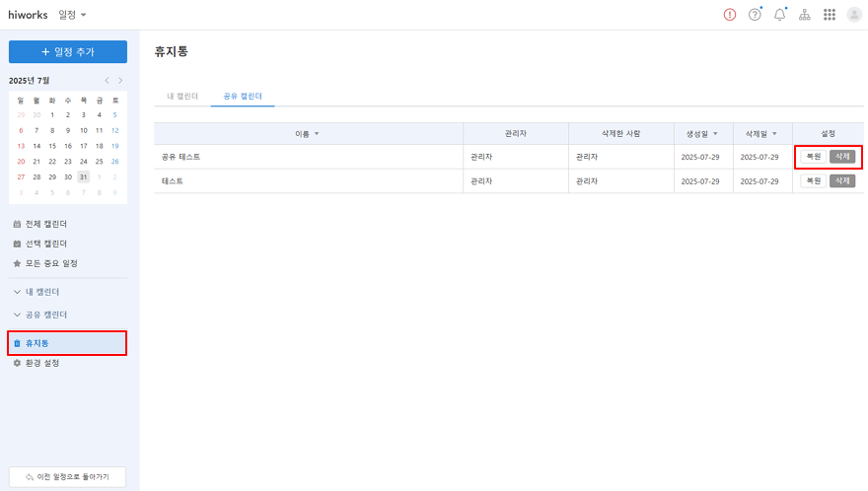This screenshot has height=491, width=868.
Task: Select 모든 중요 일정 star item
Action: 45,263
